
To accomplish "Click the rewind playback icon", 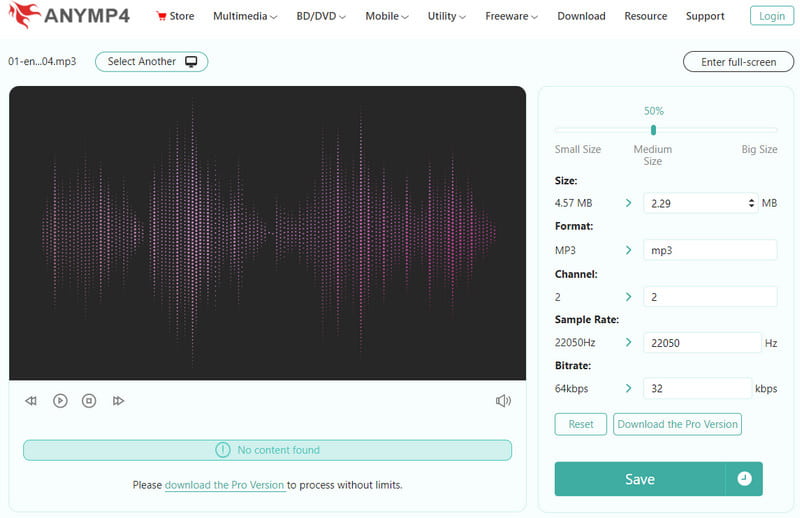I will click(31, 401).
